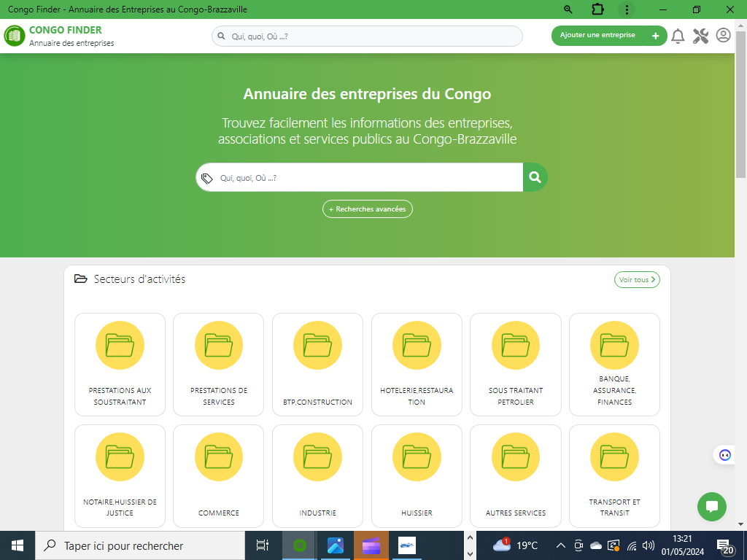The height and width of the screenshot is (560, 747).
Task: Click the Ajouter une entreprise button
Action: click(x=609, y=35)
